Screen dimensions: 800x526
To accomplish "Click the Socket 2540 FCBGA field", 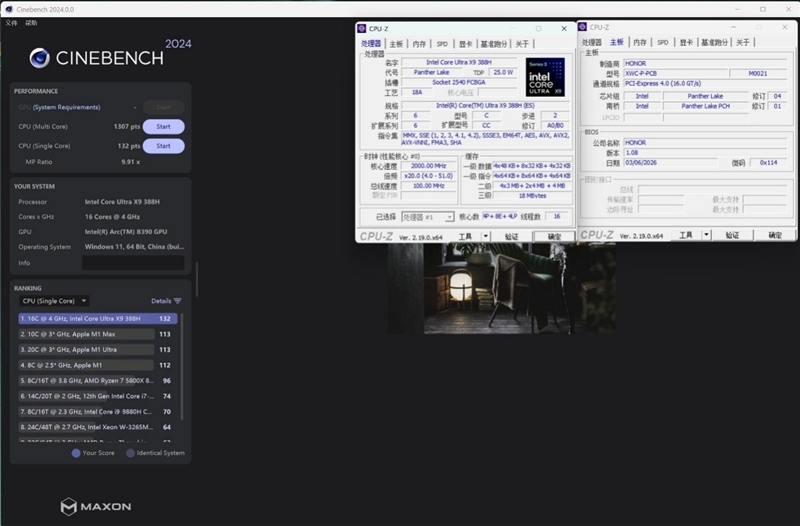I will pos(459,83).
